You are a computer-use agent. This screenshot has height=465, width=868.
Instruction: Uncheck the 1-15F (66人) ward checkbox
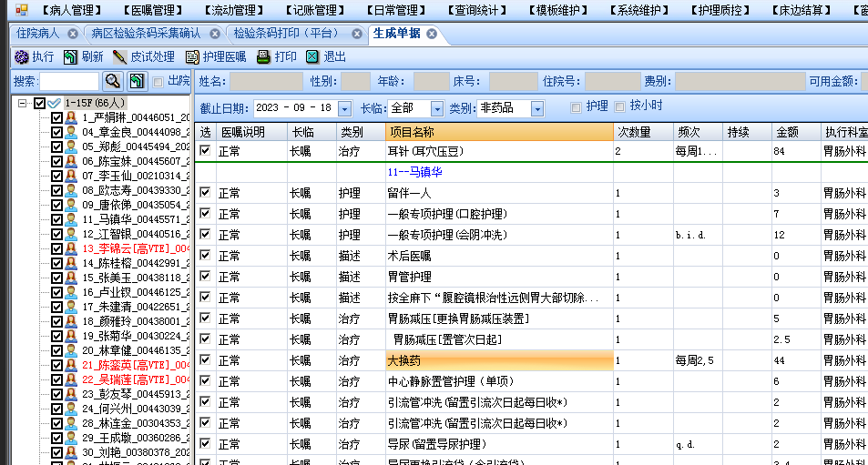40,104
